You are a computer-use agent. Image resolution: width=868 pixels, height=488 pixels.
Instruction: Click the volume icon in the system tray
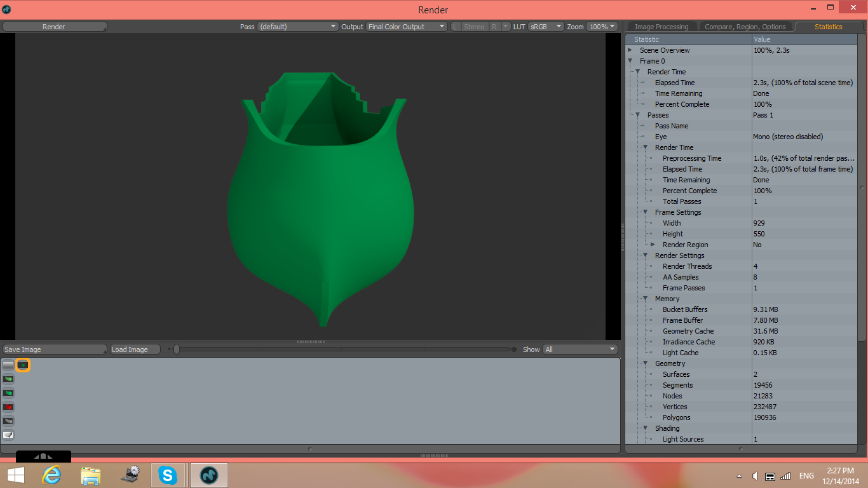tap(754, 476)
